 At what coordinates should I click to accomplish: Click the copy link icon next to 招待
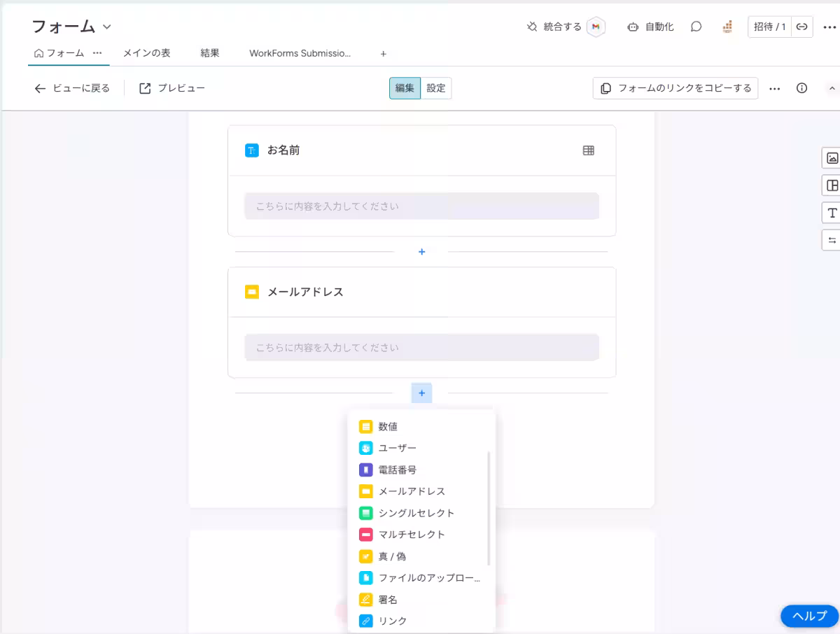802,26
